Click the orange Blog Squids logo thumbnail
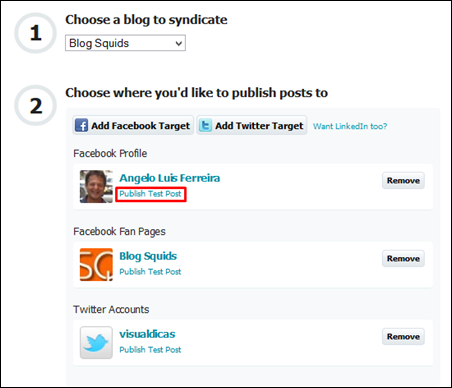 click(x=96, y=265)
